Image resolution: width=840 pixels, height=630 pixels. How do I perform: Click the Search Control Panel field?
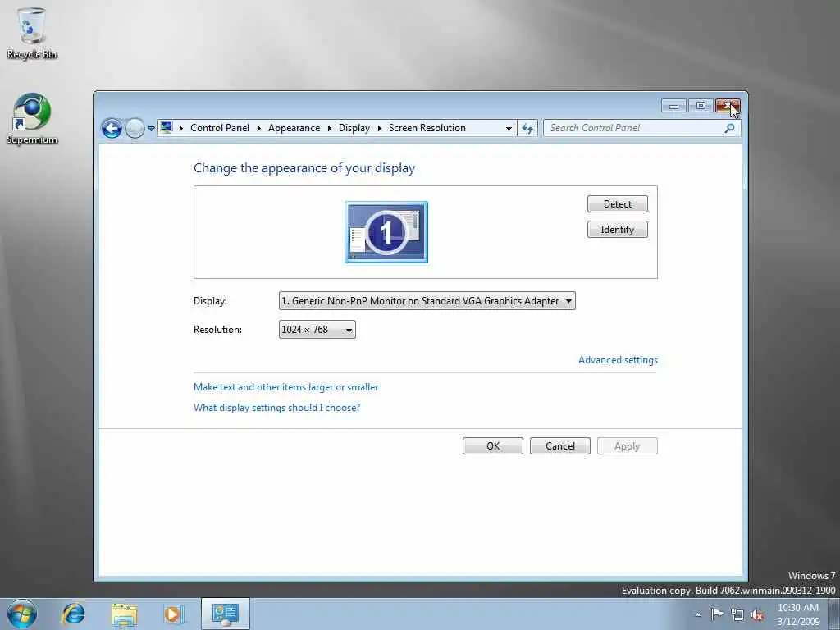[641, 128]
